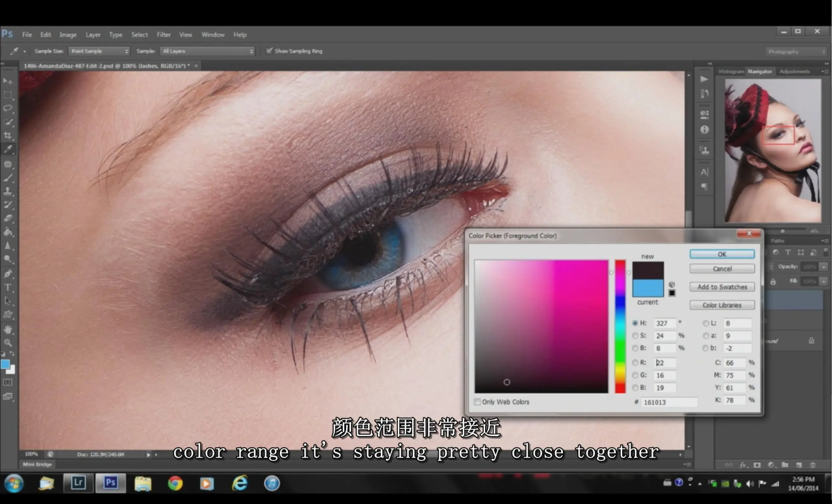Switch to the Adjustments tab

coord(795,71)
